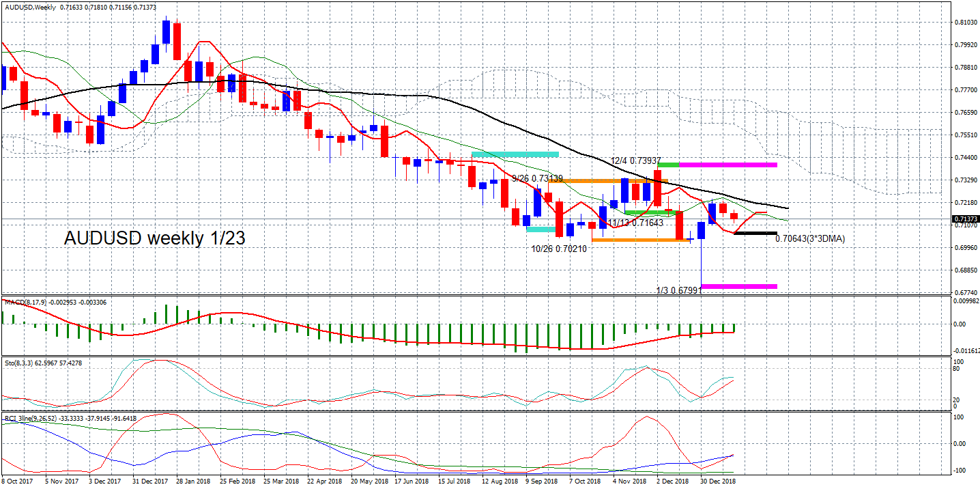Viewport: 980px width, 489px height.
Task: Click the '12/4 0.73937' high annotation
Action: [635, 160]
